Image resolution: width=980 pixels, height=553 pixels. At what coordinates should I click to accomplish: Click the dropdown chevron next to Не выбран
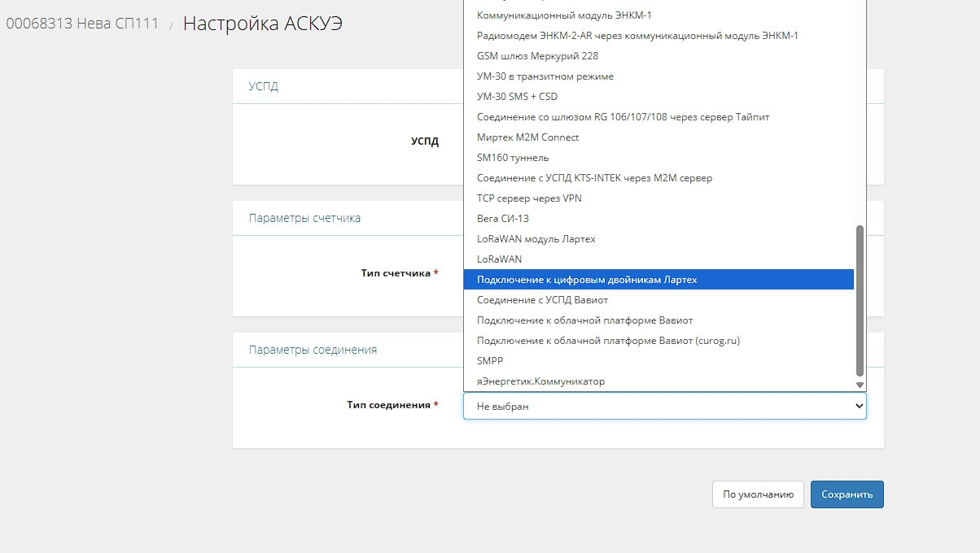(x=859, y=405)
